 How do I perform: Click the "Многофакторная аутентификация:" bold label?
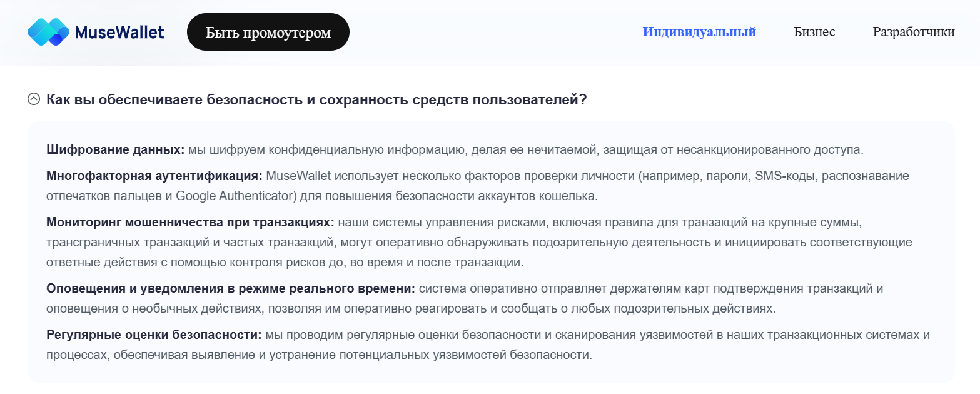tap(154, 176)
